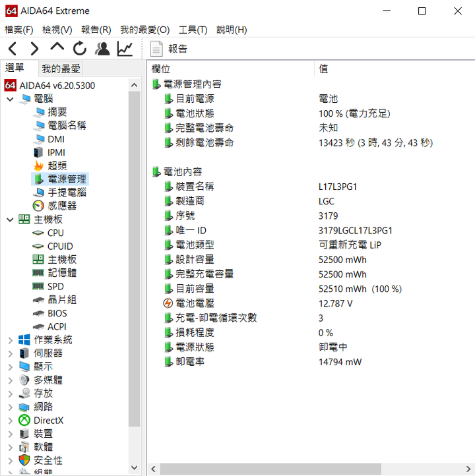Screen dimensions: 475x476
Task: Open the 報告(R) menu
Action: pos(96,30)
